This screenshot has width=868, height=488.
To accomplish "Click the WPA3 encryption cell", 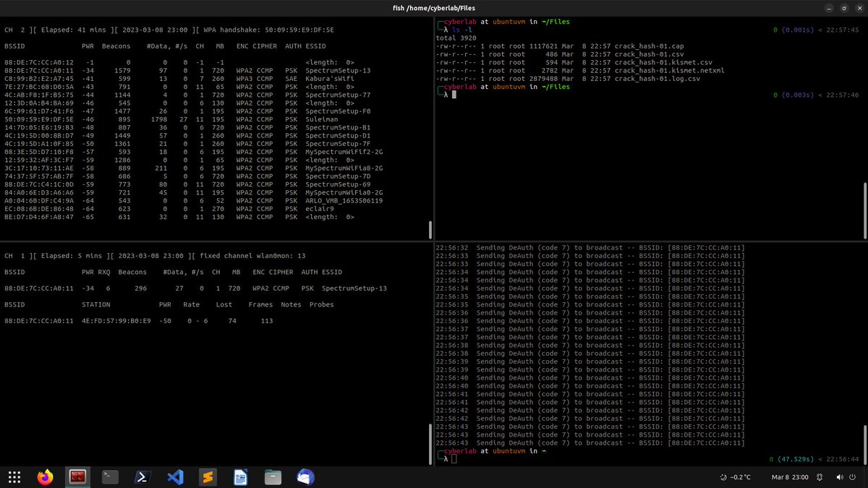I will point(244,79).
